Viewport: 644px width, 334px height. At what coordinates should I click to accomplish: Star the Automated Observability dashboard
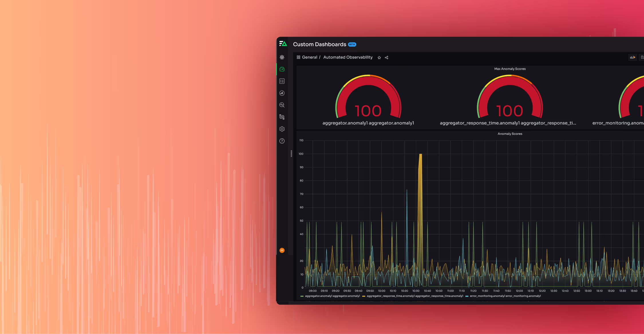click(379, 57)
